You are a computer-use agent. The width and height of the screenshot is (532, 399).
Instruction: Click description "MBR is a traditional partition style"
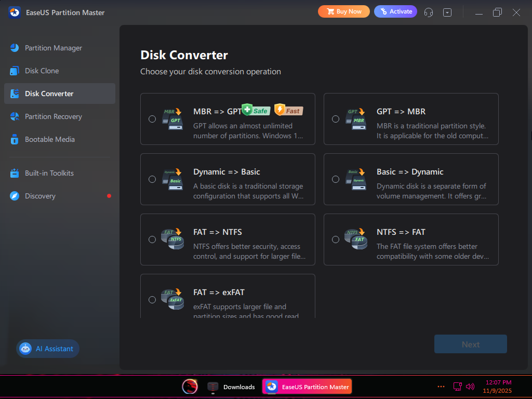point(431,126)
